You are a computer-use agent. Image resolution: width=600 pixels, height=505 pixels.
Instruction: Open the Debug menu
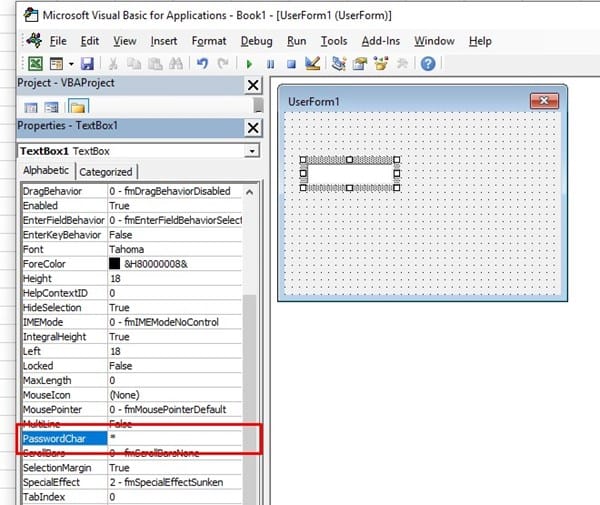[256, 41]
